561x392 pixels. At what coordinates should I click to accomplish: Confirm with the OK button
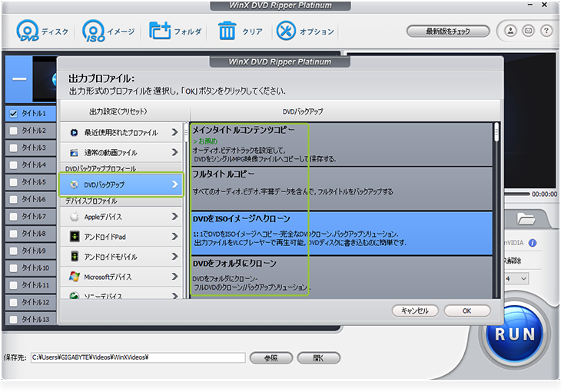pos(467,311)
